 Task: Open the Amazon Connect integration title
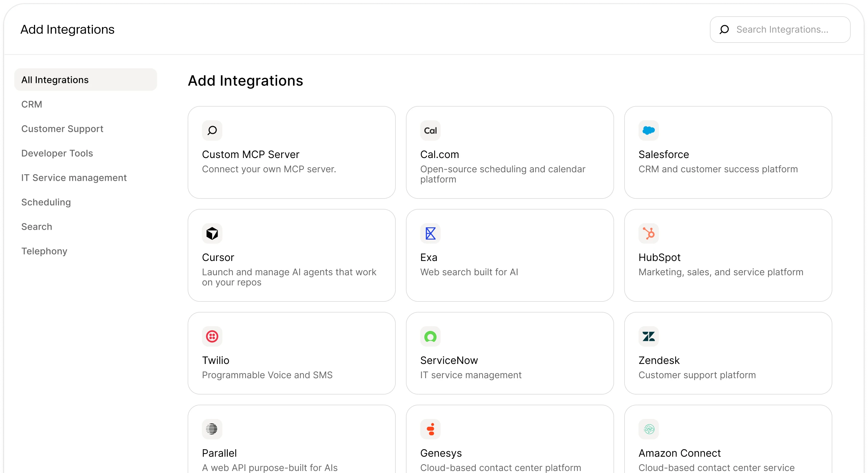[679, 453]
